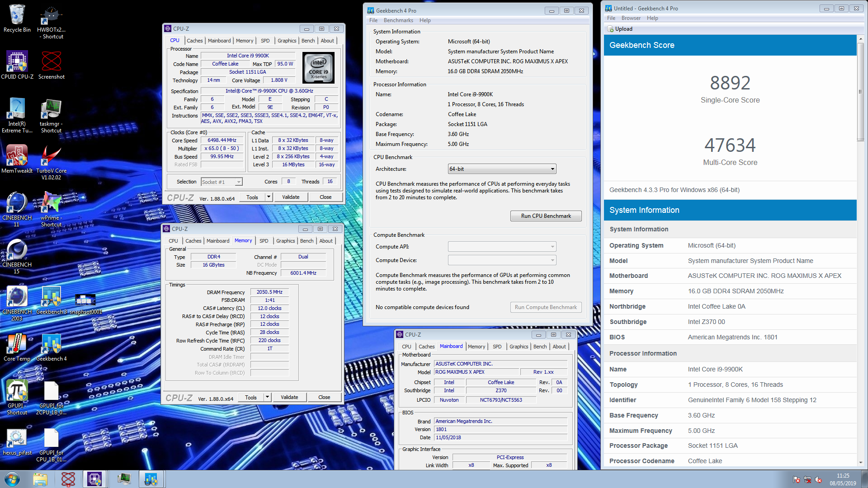Click the taskbar clock and date

pos(843,479)
